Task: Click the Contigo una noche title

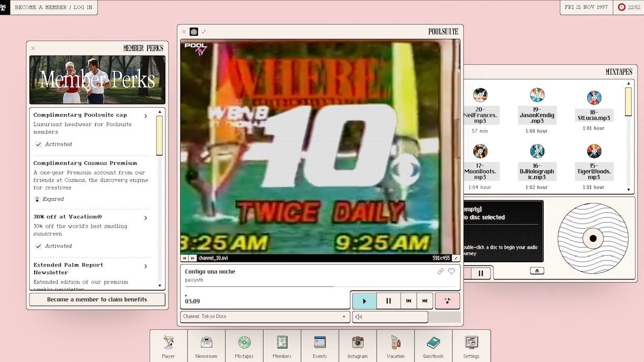Action: (210, 272)
